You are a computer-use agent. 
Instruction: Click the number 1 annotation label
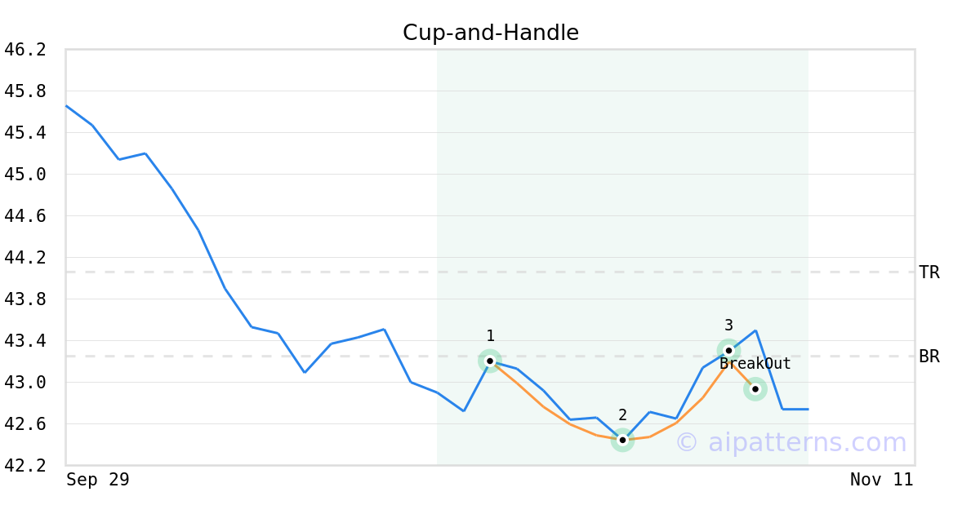(x=490, y=336)
